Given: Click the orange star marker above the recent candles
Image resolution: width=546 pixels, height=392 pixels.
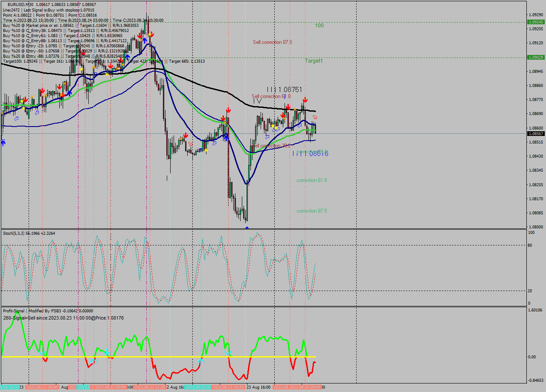Looking at the screenshot, I should (295, 110).
